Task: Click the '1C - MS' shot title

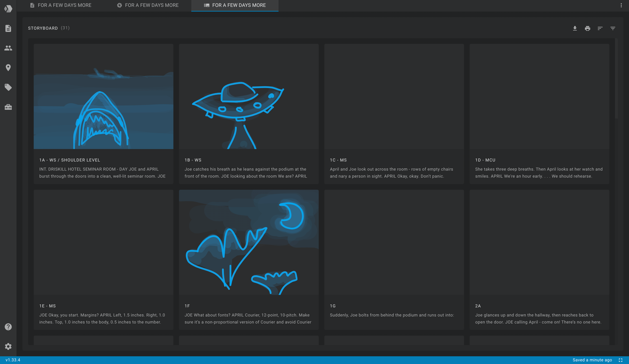Action: click(338, 160)
